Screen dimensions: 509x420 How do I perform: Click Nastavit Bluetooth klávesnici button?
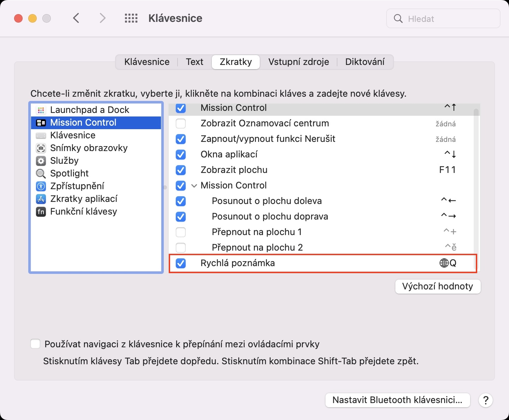tap(397, 400)
